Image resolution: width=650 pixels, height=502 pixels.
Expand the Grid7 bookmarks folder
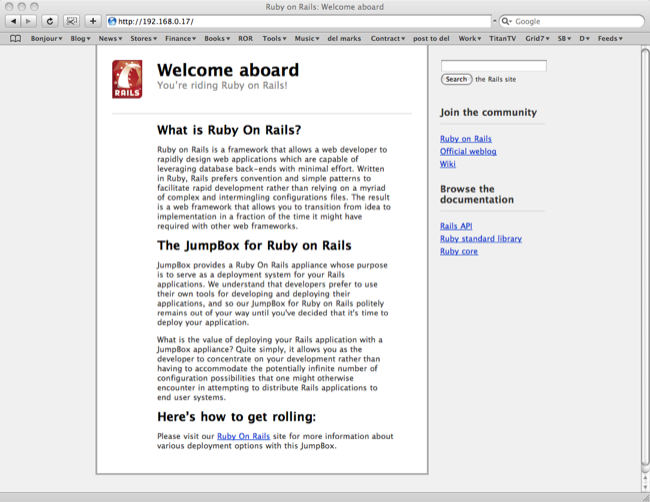[537, 39]
